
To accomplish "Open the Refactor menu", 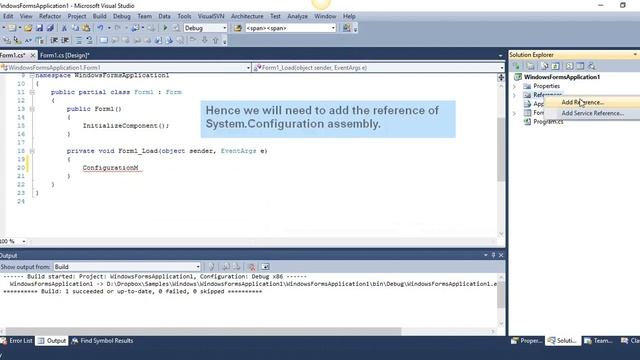I will pos(50,16).
